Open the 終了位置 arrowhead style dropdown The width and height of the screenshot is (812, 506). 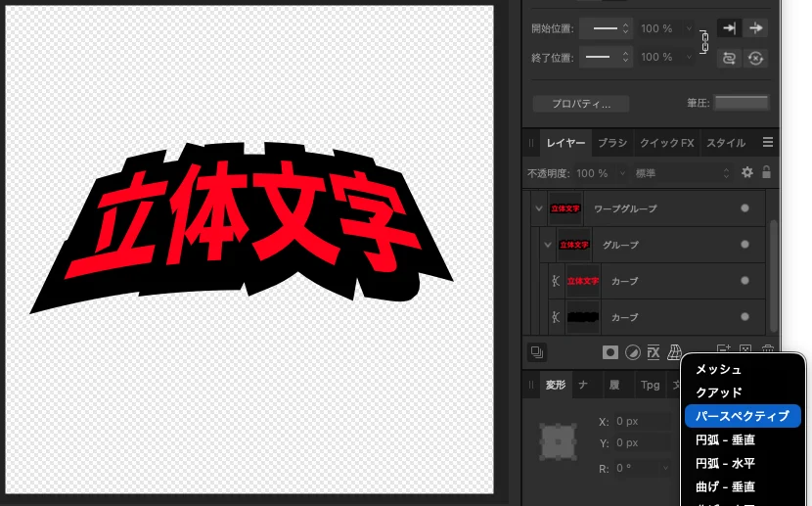tap(606, 57)
